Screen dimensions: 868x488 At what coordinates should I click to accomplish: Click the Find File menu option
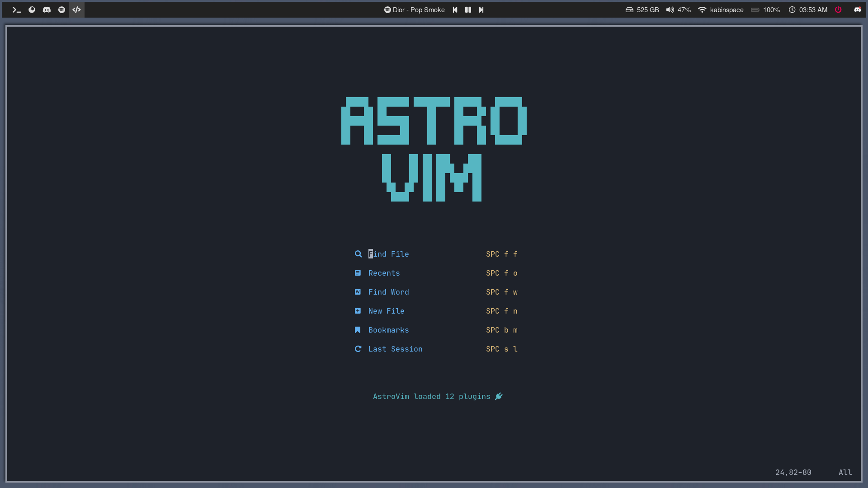[x=388, y=254]
